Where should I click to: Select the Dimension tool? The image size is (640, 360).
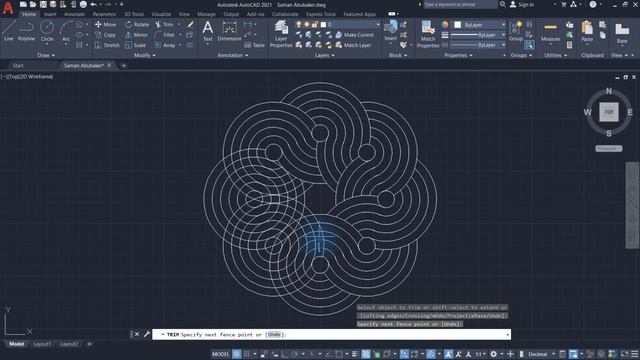(229, 31)
